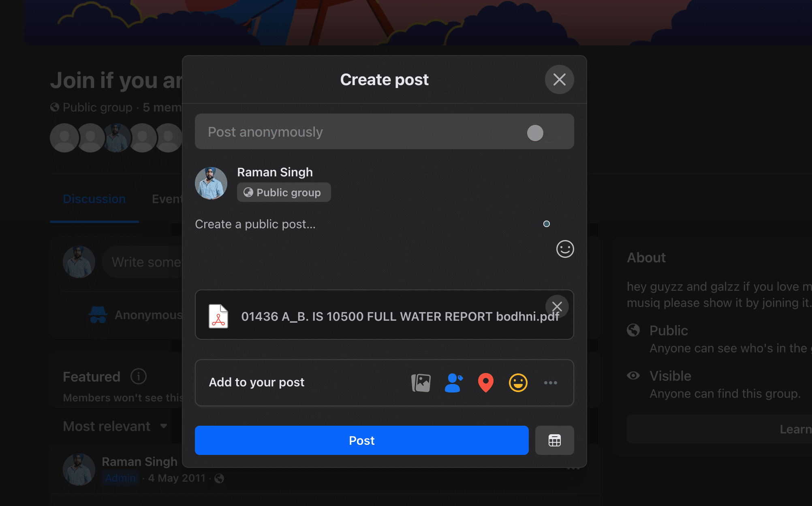Click the blue Post button
The image size is (812, 506).
coord(361,440)
